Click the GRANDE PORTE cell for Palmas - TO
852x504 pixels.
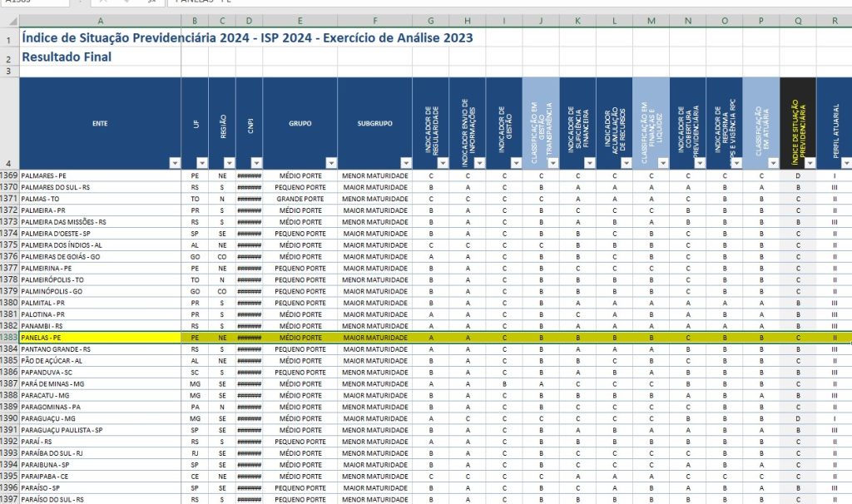tap(300, 199)
